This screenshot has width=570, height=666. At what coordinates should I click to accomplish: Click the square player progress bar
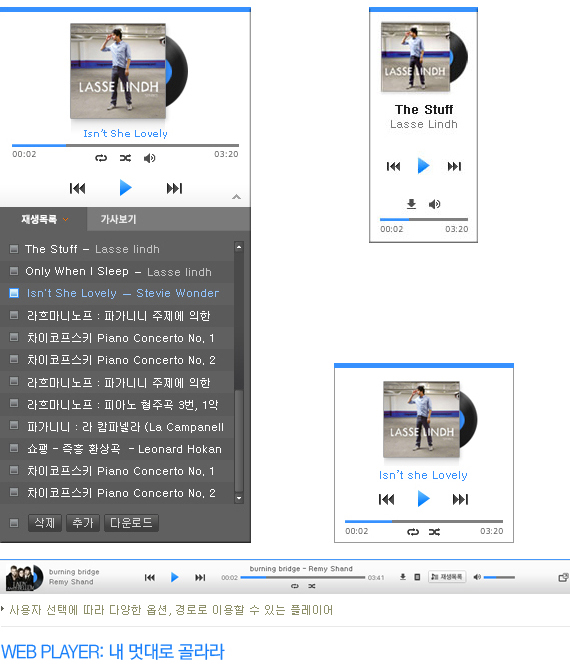tap(424, 521)
